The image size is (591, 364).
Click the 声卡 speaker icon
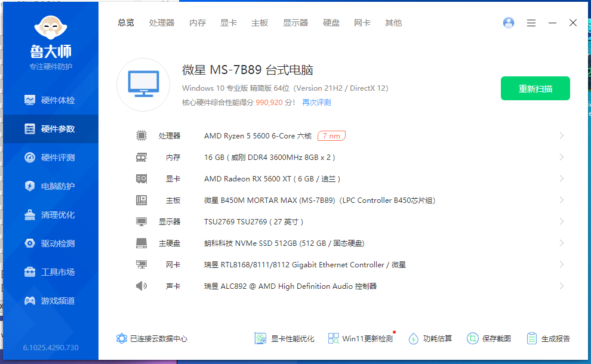coord(141,286)
